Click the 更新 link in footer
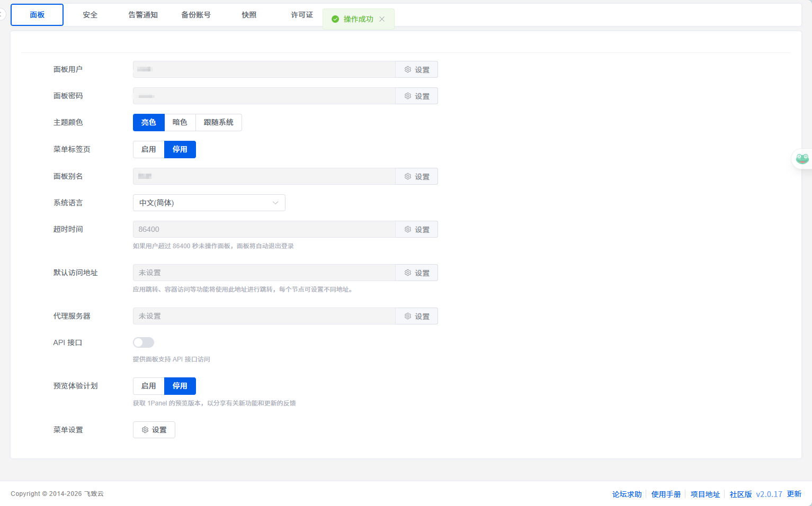The width and height of the screenshot is (812, 506). click(x=794, y=494)
